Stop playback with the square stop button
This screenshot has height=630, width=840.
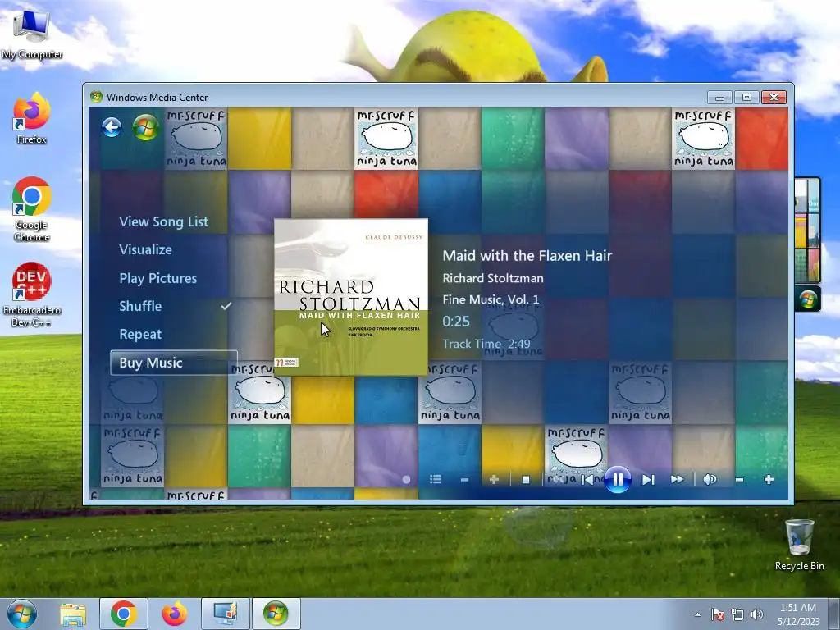point(526,480)
